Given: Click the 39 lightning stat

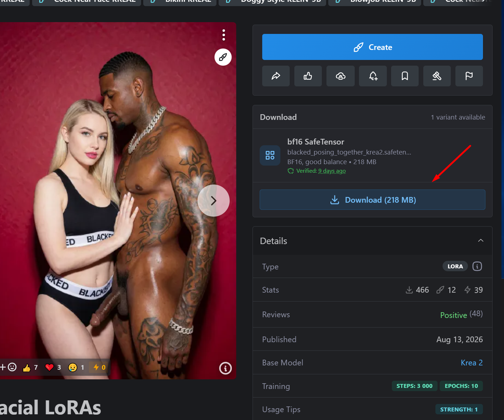Looking at the screenshot, I should coord(473,290).
